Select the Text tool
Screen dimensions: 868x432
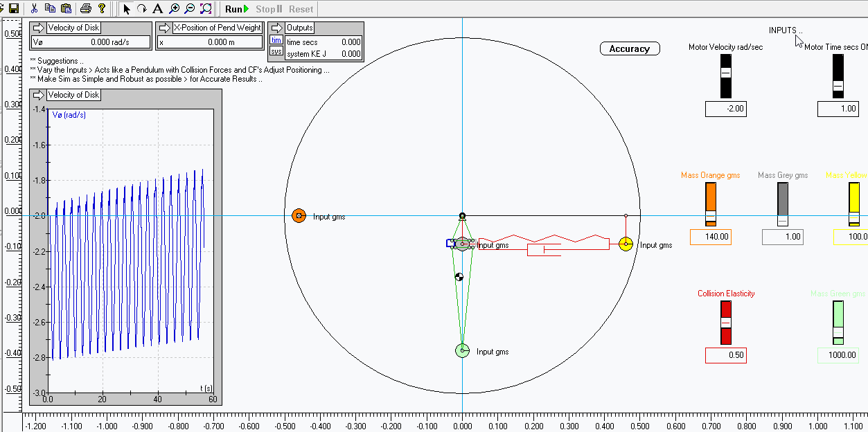158,9
